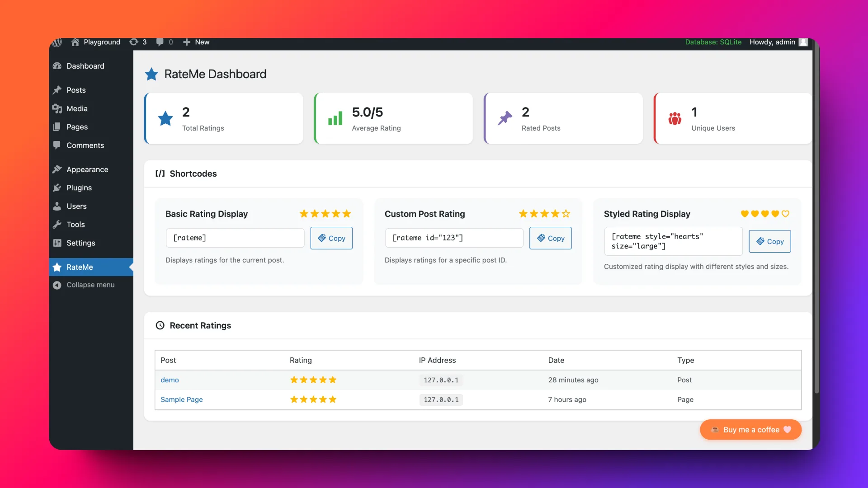Open the comments bubble in admin bar

tap(160, 42)
